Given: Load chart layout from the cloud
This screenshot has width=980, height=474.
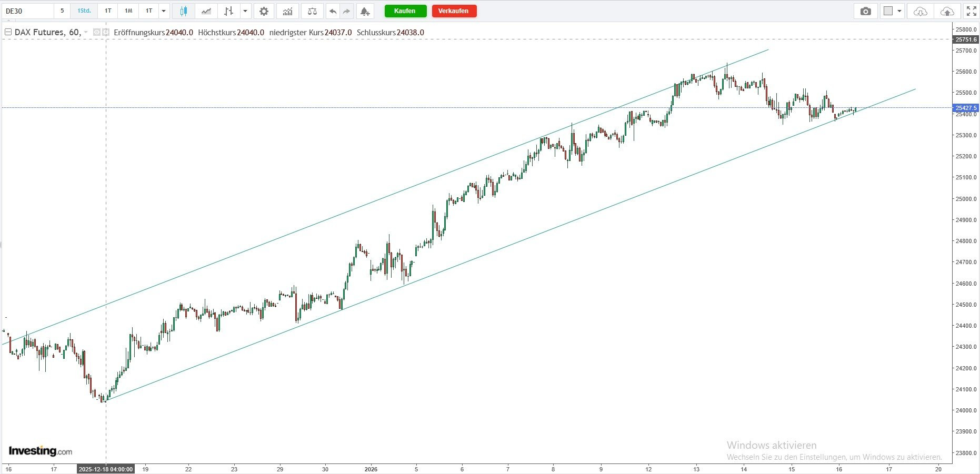Looking at the screenshot, I should pos(920,11).
